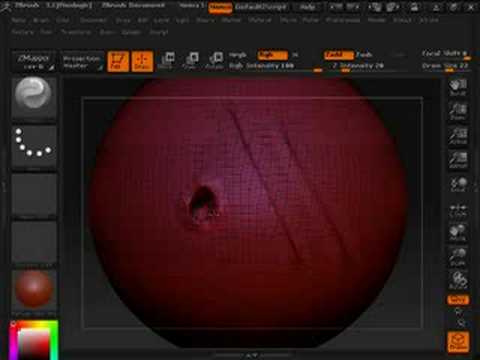Click the DefaultZScript button

[261, 7]
